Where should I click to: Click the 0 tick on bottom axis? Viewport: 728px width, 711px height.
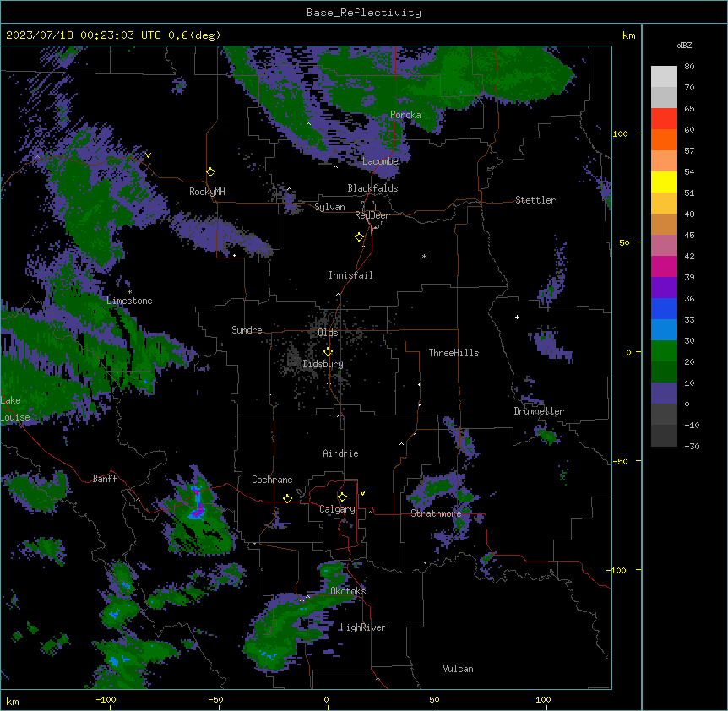click(327, 699)
